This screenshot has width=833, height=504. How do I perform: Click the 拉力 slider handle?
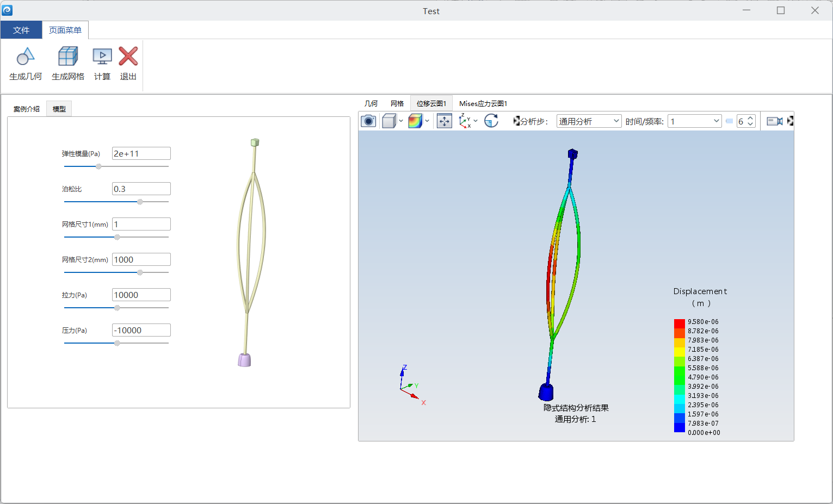[117, 308]
